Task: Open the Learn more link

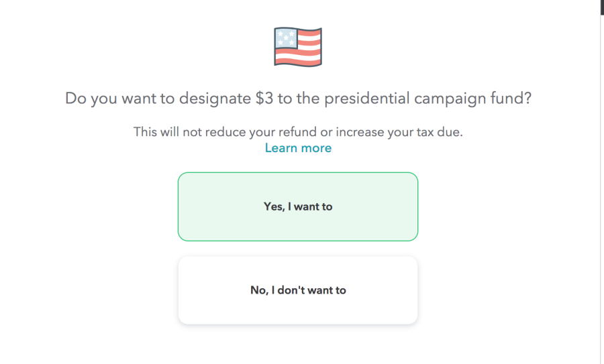Action: [x=298, y=147]
